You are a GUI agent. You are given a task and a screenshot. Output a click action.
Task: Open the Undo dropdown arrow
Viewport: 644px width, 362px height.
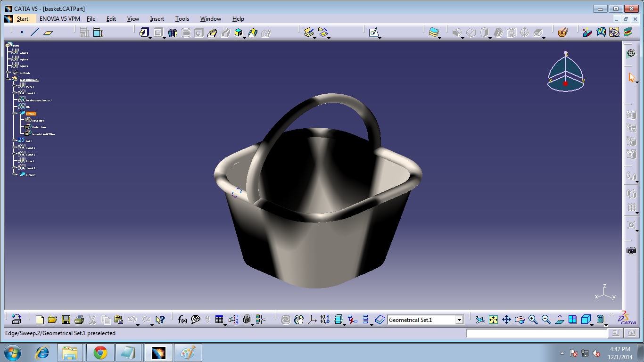click(138, 324)
